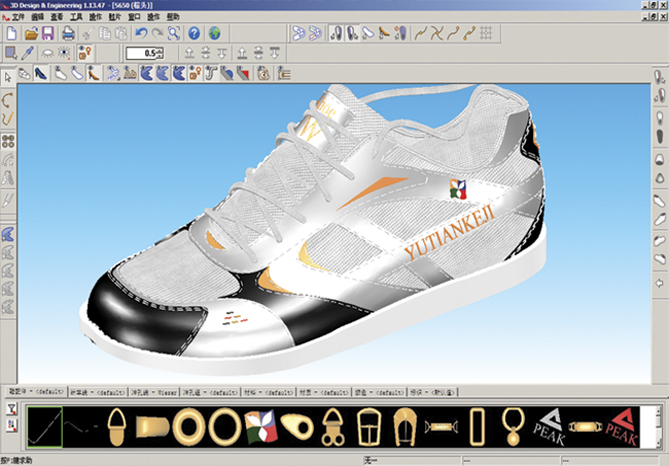
Task: Activate the magnifier zoom-to-fit icon
Action: point(174,33)
